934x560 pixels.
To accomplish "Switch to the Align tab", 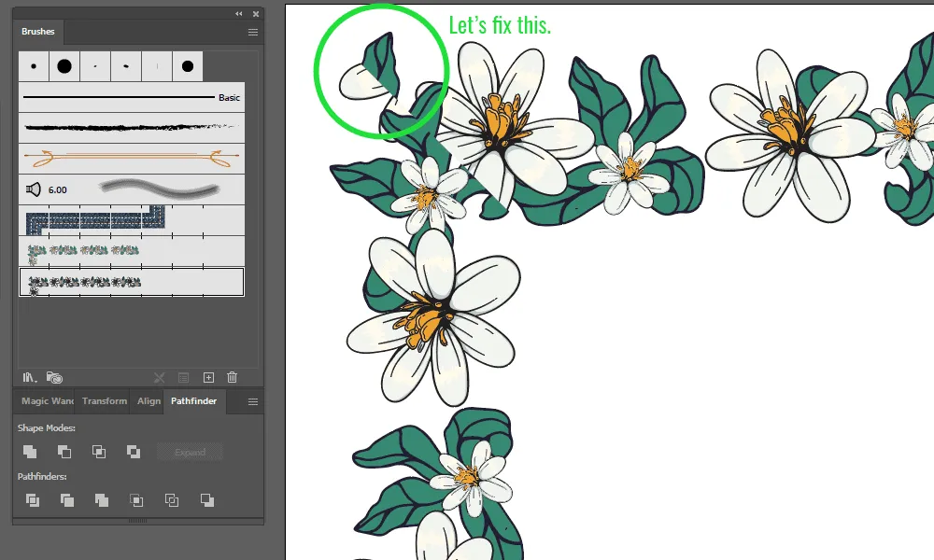I will (149, 401).
